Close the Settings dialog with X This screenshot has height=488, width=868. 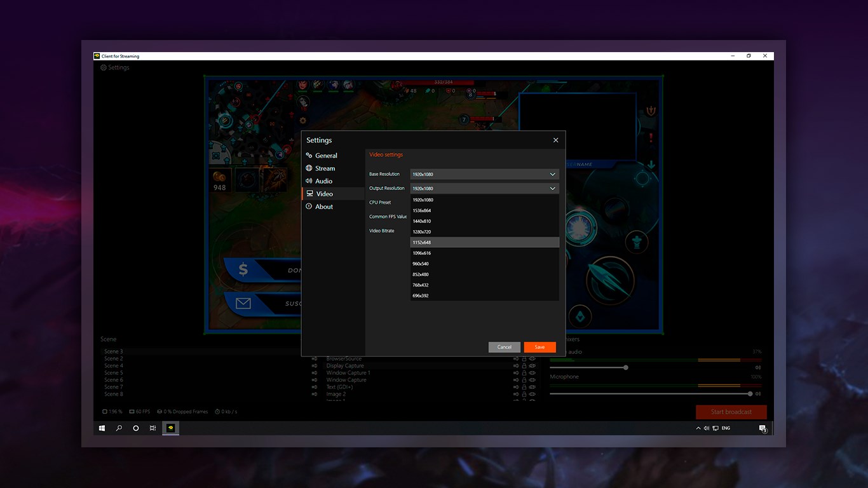555,140
